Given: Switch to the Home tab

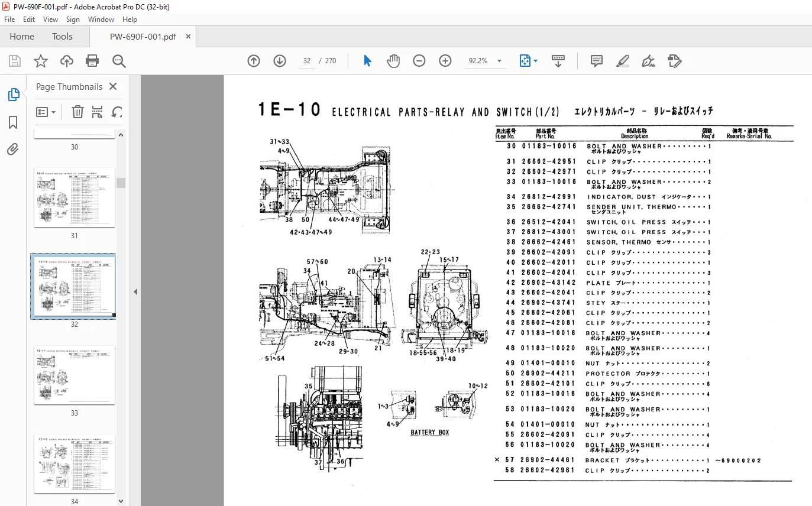Looking at the screenshot, I should (x=22, y=36).
